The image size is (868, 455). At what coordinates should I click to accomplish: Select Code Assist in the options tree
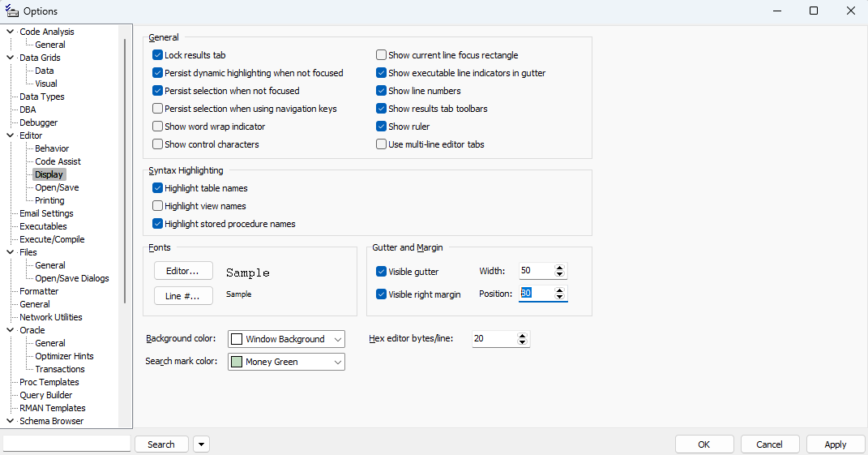58,161
